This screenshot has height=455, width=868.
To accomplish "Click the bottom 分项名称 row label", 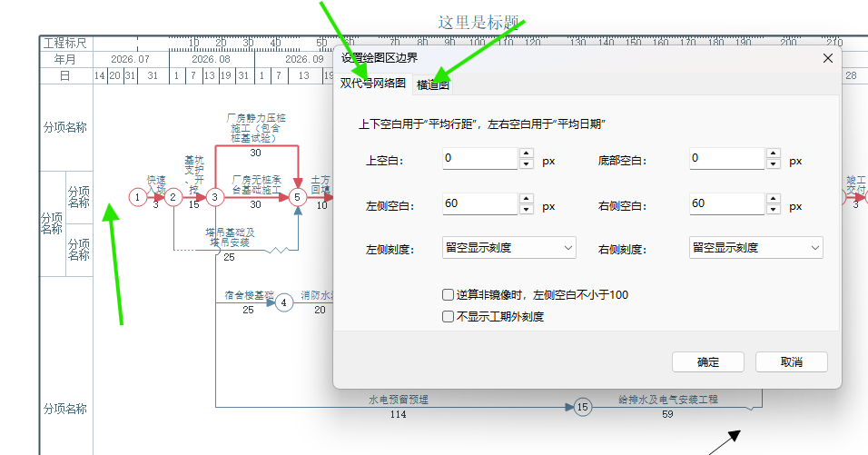I will coord(65,409).
